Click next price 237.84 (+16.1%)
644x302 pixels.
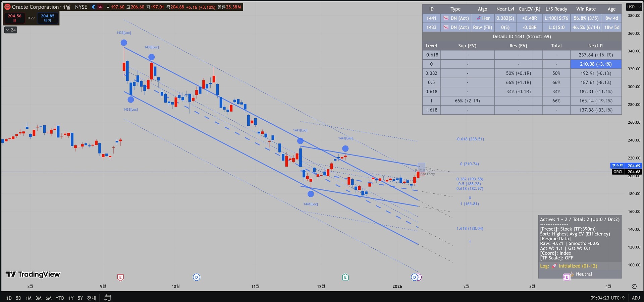coord(596,55)
